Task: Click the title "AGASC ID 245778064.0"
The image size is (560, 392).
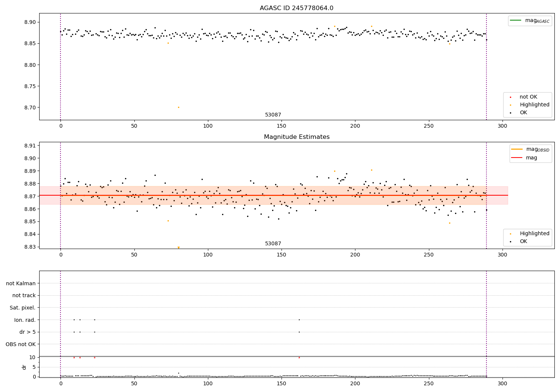Action: click(x=296, y=8)
